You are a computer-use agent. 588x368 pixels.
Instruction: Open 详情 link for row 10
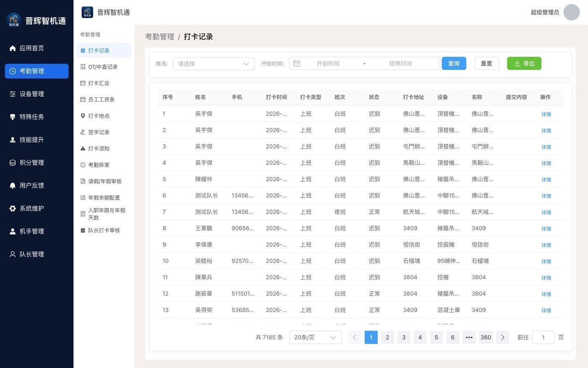click(546, 262)
